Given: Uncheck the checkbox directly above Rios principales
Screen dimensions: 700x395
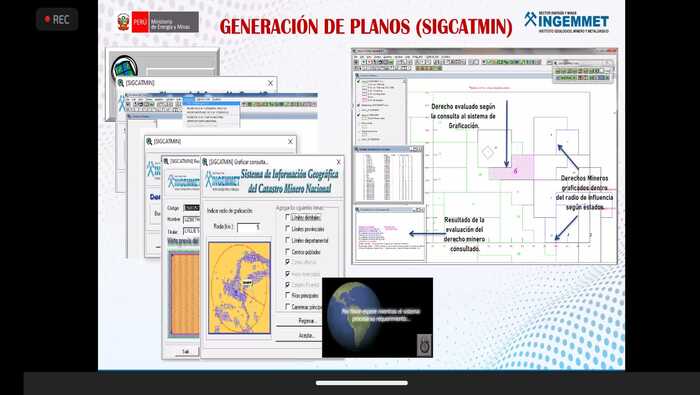Looking at the screenshot, I should click(288, 284).
